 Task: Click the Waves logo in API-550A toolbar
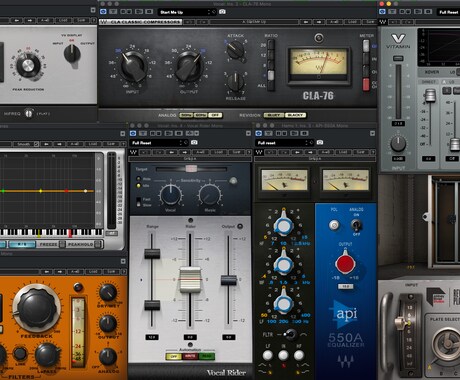259,152
